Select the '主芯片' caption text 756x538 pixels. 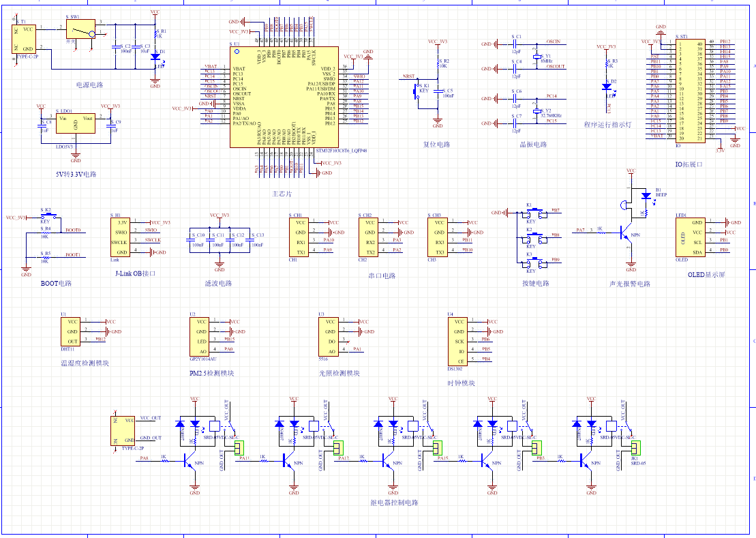pos(282,194)
